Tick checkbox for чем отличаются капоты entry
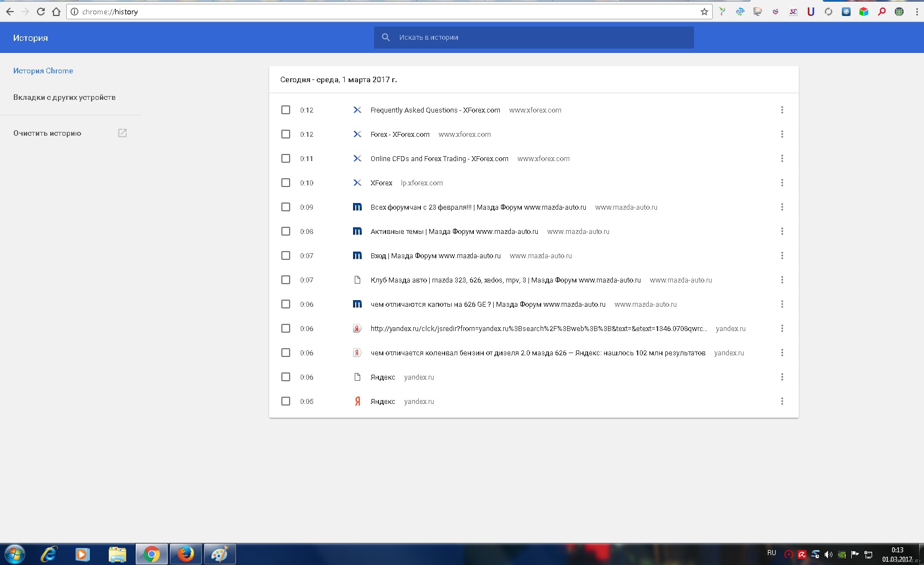The image size is (924, 565). coord(286,304)
